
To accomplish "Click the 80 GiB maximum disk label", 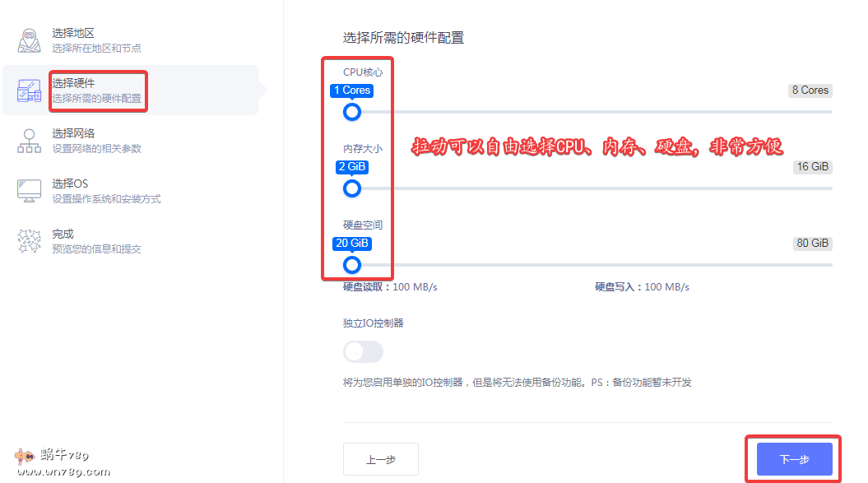I will click(812, 244).
